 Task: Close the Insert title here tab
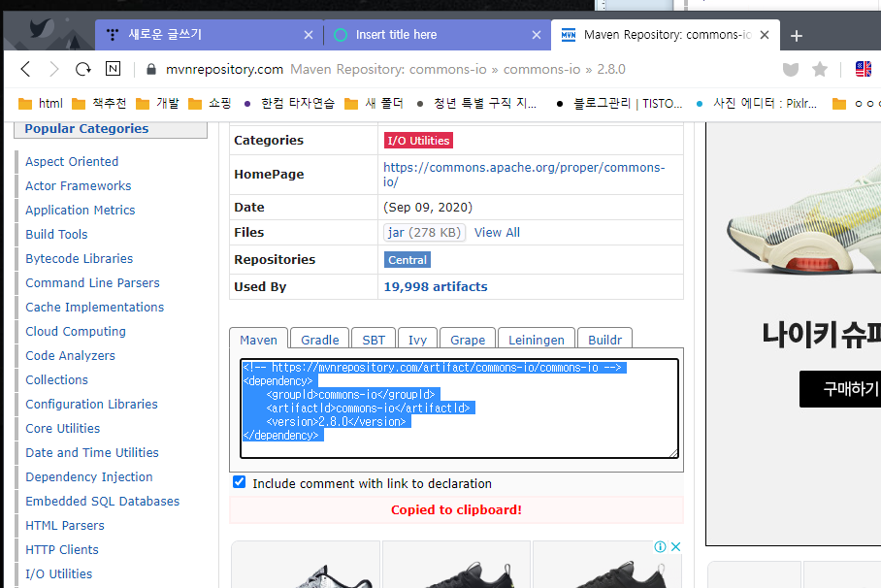537,35
